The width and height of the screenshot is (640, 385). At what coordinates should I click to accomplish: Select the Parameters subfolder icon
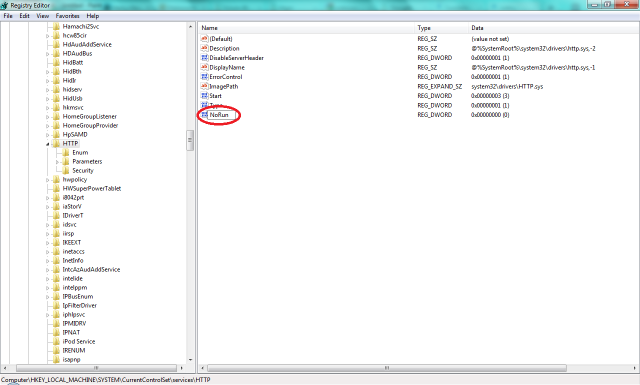click(x=66, y=161)
